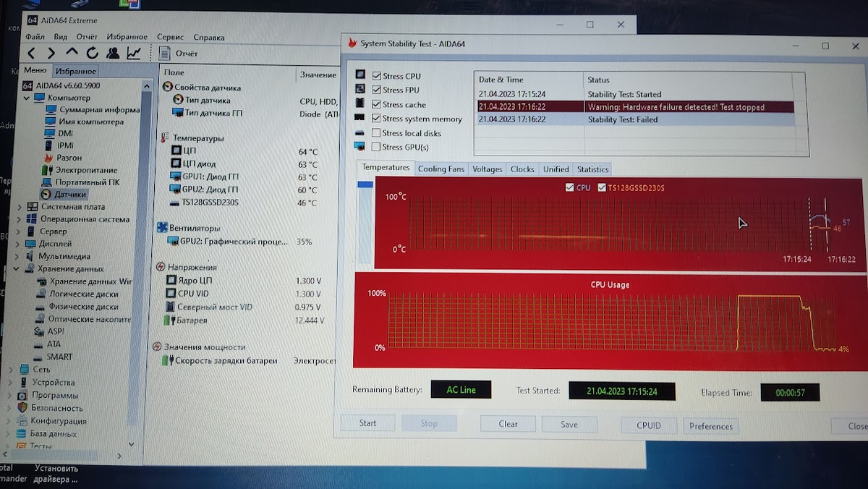Click the CPUID button
This screenshot has width=868, height=489.
[x=649, y=425]
